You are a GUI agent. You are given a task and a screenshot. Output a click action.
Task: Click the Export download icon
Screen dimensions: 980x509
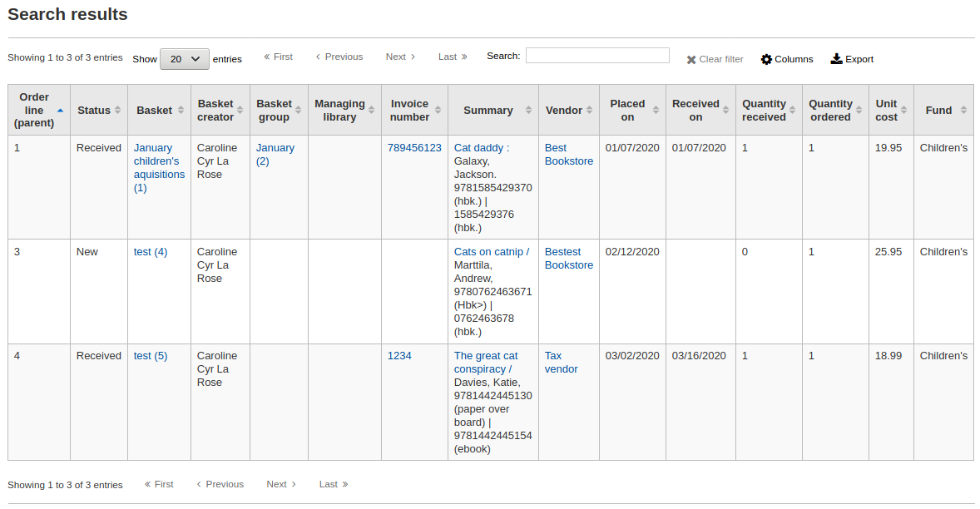coord(835,58)
